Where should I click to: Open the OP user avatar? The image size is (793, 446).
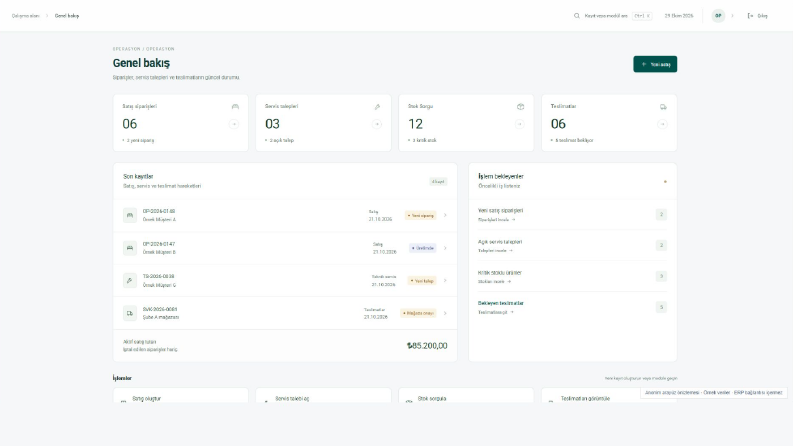(x=718, y=16)
